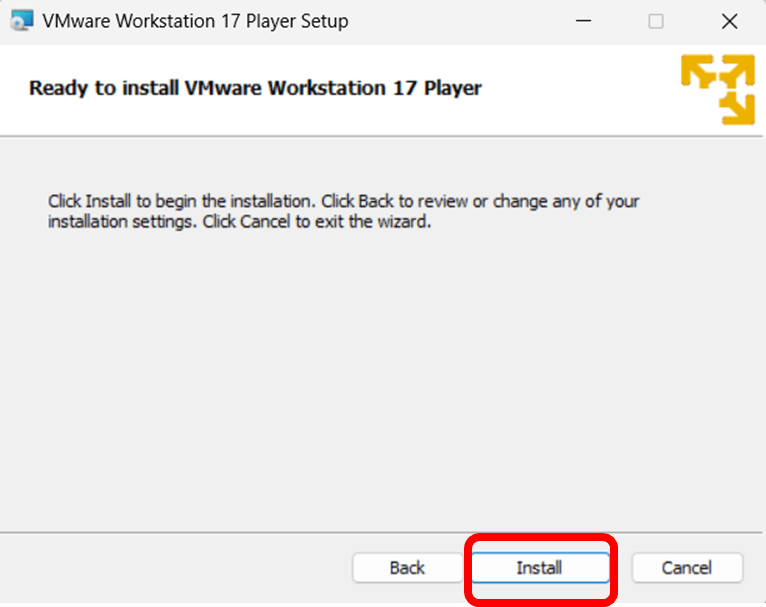Click the title bar text 'VMware Workstation 17 Player Setup'
The width and height of the screenshot is (766, 607).
(x=195, y=21)
